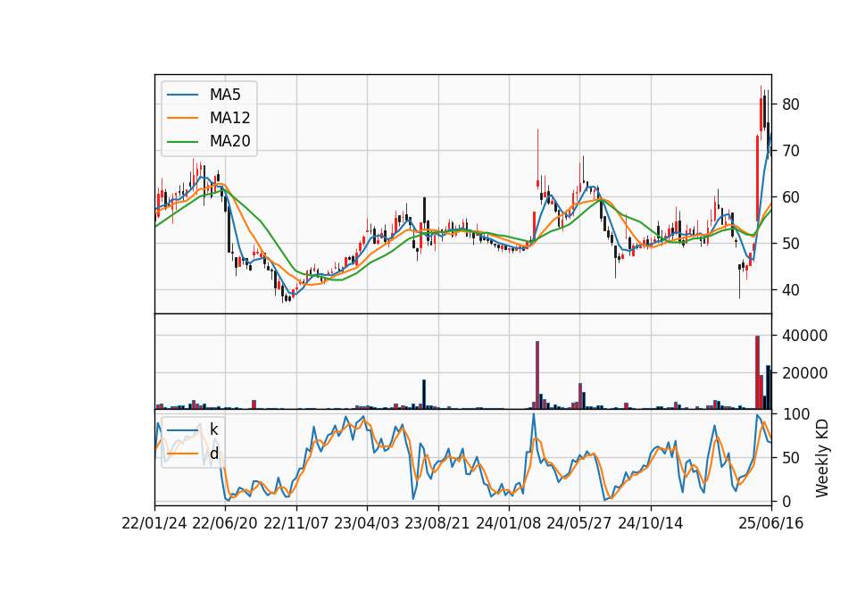Click the MA12 legend label

tap(229, 118)
